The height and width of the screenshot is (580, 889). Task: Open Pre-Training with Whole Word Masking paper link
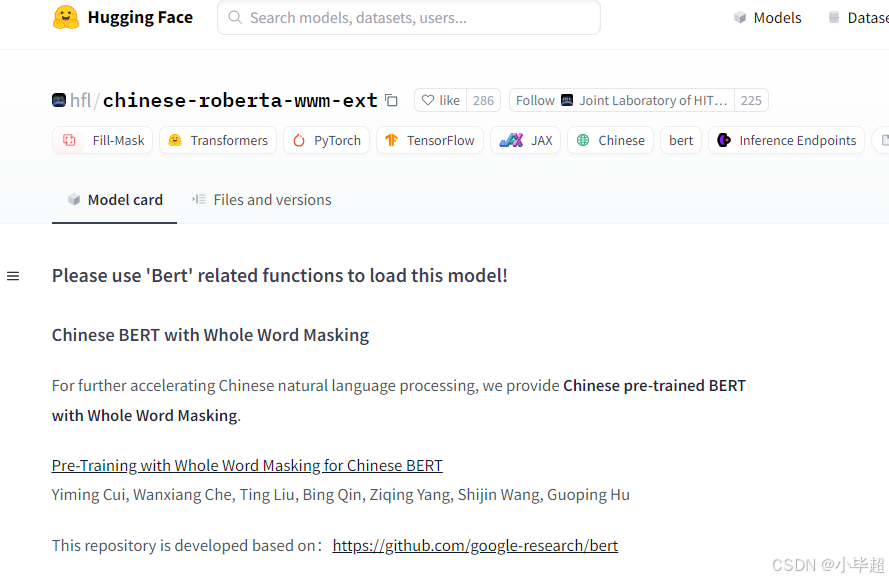(x=247, y=465)
